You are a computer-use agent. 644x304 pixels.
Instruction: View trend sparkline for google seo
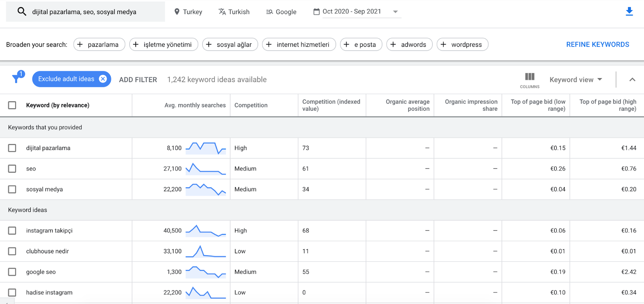coord(206,272)
